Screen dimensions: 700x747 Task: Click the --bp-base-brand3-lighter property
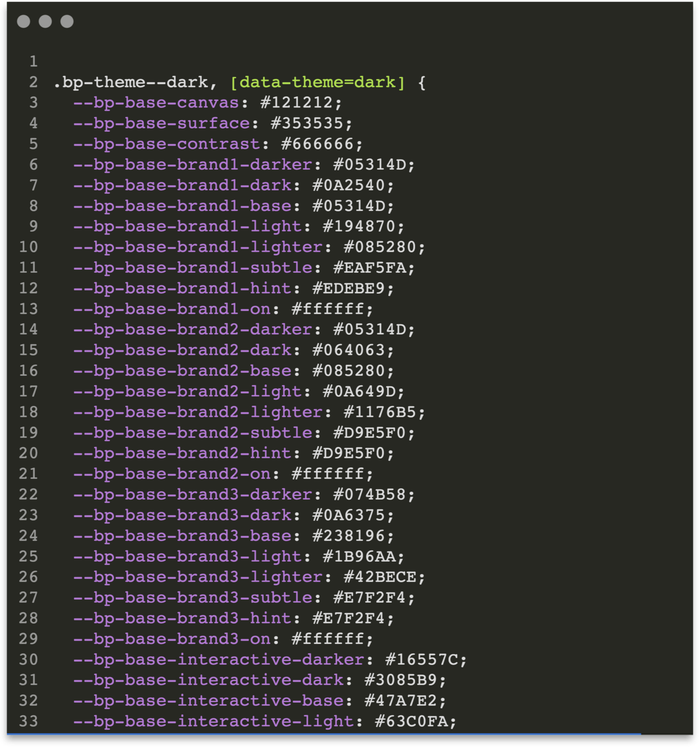coord(198,577)
